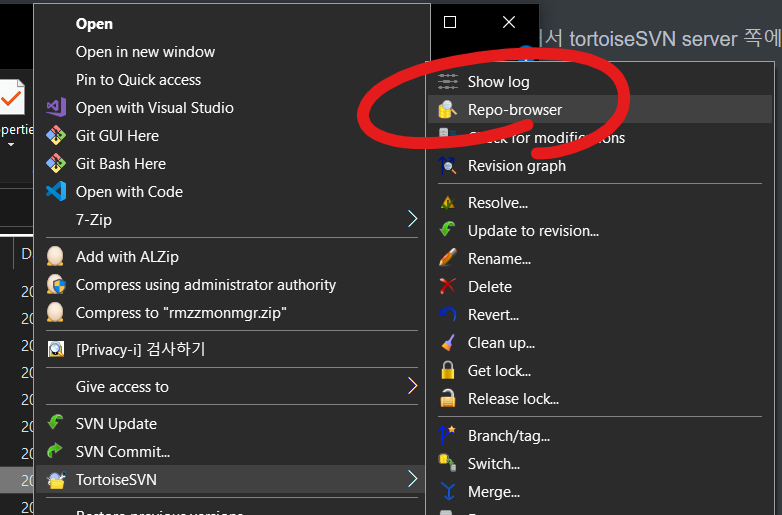
Task: Click the green SVN Commit arrow icon
Action: 55,451
